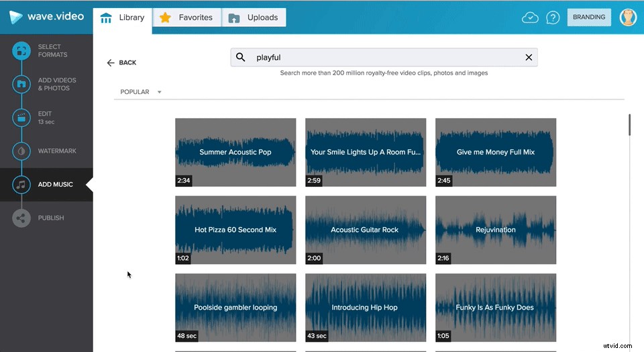Clear the search with the X icon
This screenshot has width=644, height=352.
(529, 58)
